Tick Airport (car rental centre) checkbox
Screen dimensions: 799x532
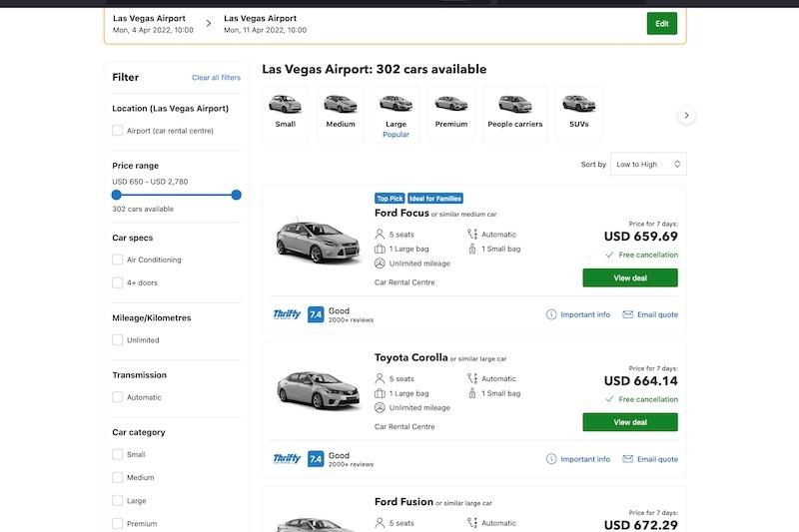click(117, 131)
